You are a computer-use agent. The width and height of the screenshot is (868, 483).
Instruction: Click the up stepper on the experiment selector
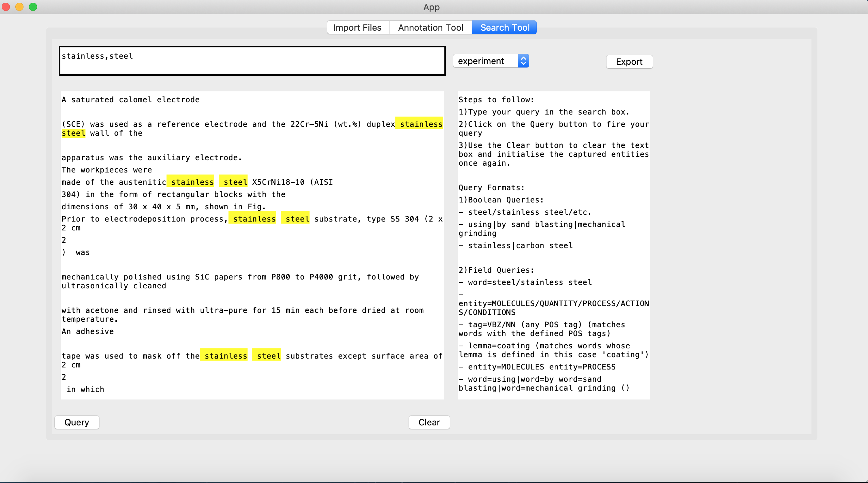[x=523, y=58]
